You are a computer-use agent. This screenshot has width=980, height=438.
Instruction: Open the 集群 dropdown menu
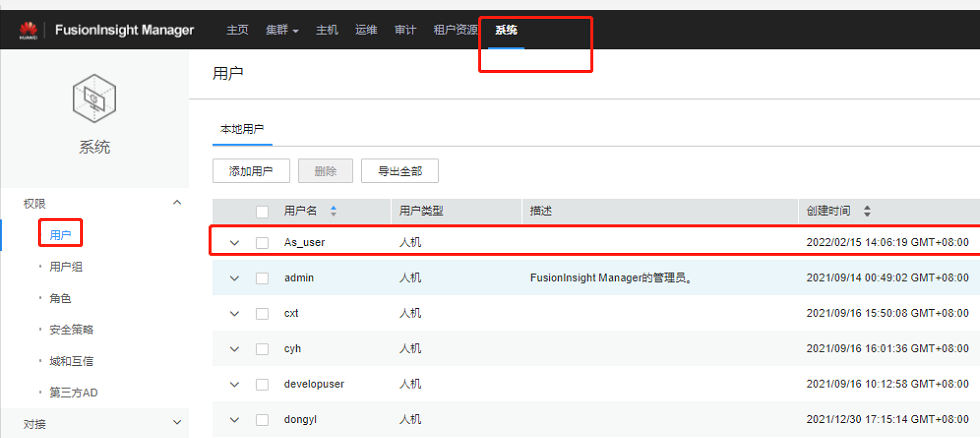pyautogui.click(x=282, y=30)
